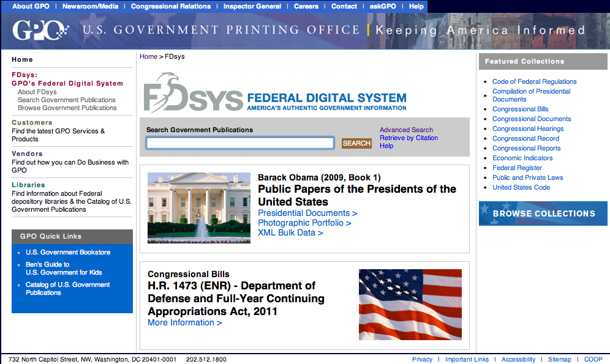The image size is (610, 364).
Task: Select Congressional Relations in the top bar
Action: coord(171,6)
